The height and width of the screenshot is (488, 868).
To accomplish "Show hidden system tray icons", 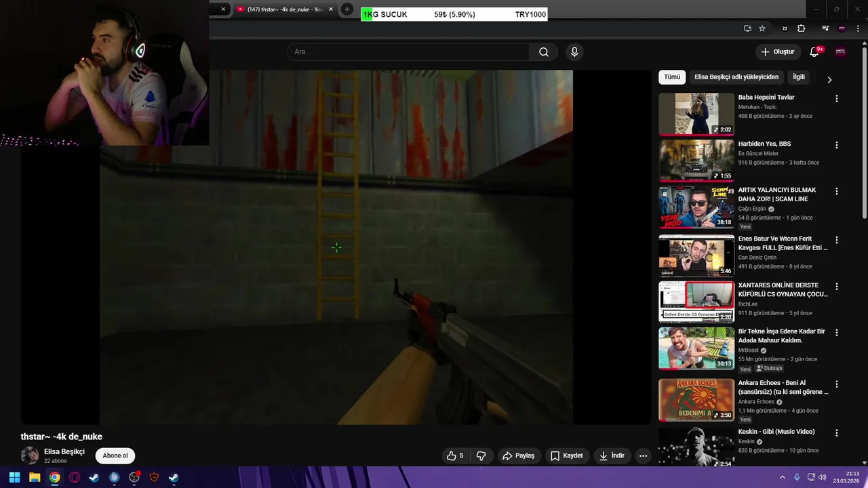I will [x=782, y=477].
